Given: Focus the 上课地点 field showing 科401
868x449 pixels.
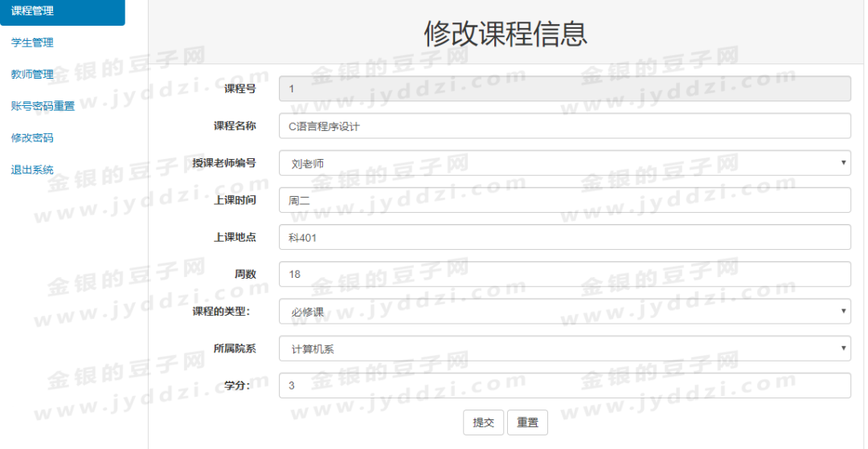Looking at the screenshot, I should pos(565,237).
